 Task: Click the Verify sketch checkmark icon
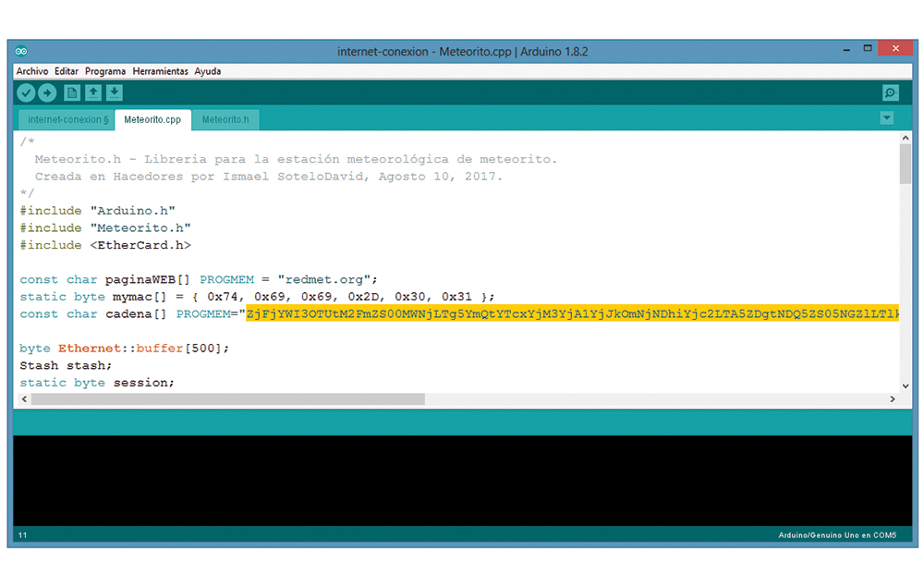click(x=26, y=92)
